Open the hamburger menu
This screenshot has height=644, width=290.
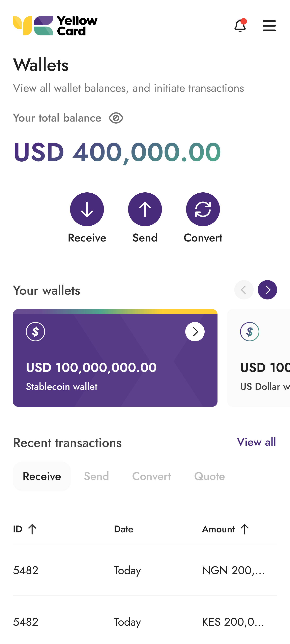click(269, 26)
